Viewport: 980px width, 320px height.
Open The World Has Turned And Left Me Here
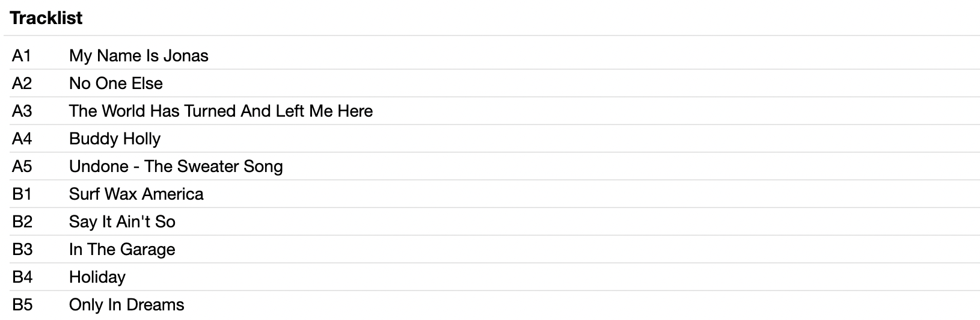(221, 111)
